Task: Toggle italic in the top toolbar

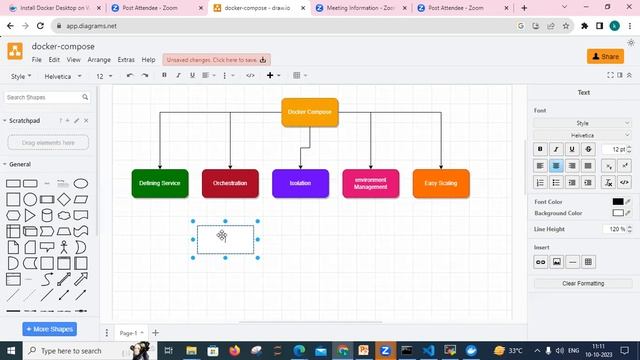Action: [x=178, y=76]
